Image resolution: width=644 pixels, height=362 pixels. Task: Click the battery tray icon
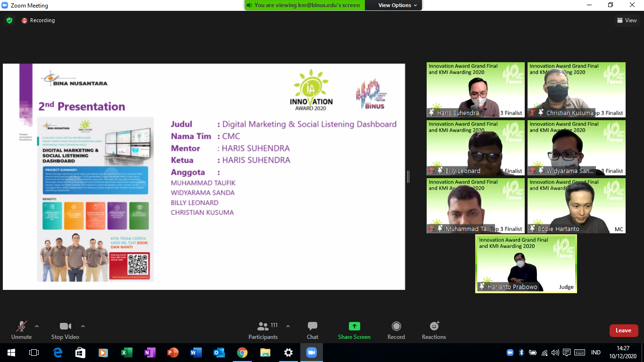533,353
